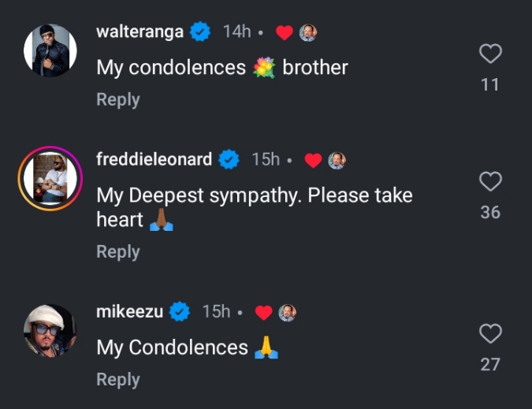532x409 pixels.
Task: Open walteranga's profile picture
Action: [x=50, y=50]
